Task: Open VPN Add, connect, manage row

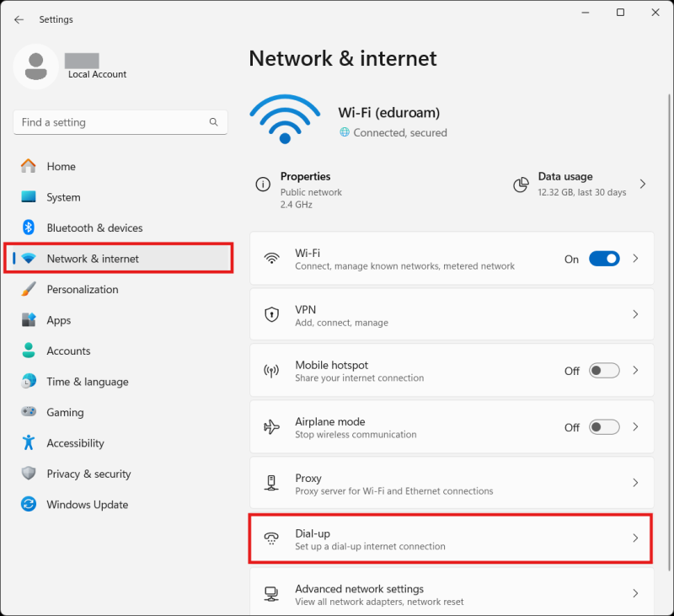Action: click(452, 314)
